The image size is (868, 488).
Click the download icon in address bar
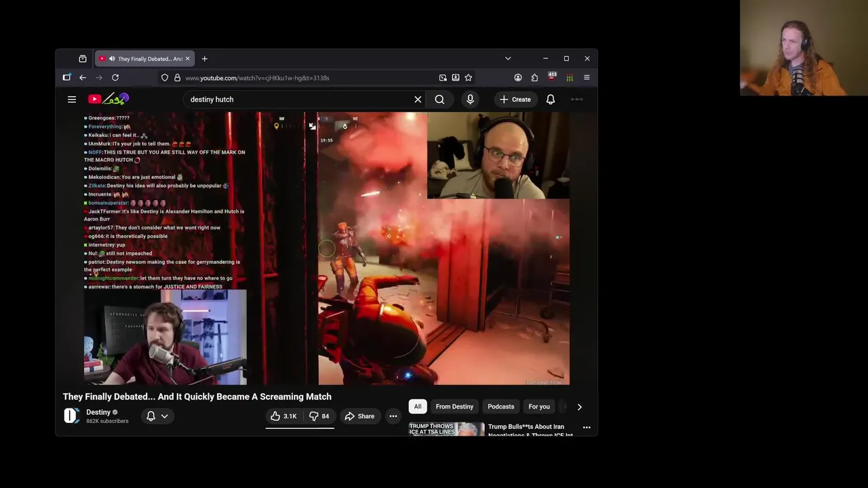pyautogui.click(x=456, y=78)
